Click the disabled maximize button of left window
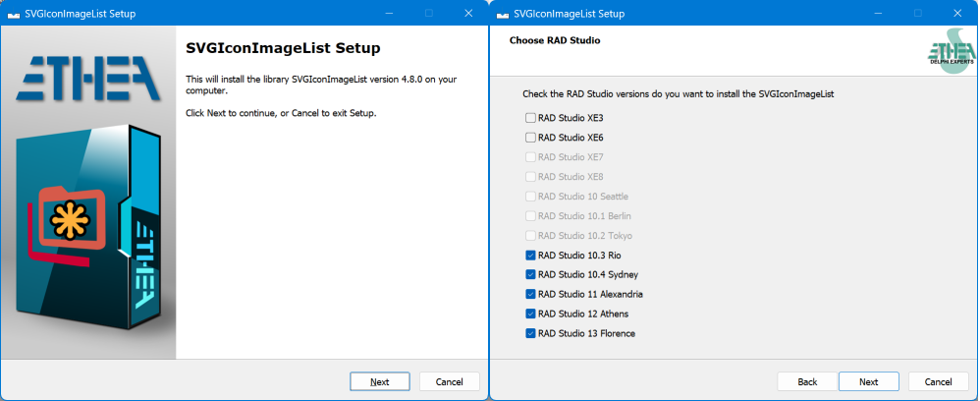This screenshot has height=401, width=980. click(x=429, y=13)
